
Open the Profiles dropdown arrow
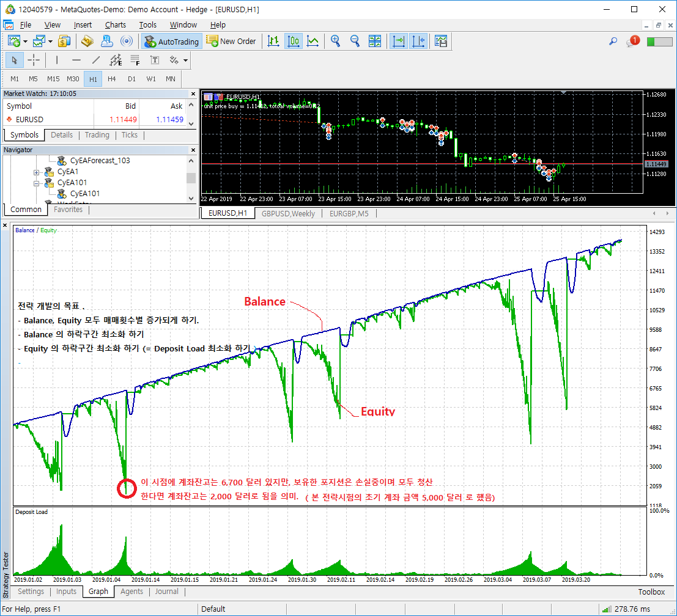(x=51, y=42)
